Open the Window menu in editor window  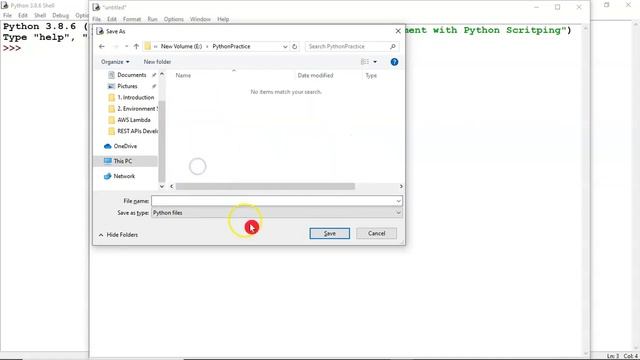(200, 19)
